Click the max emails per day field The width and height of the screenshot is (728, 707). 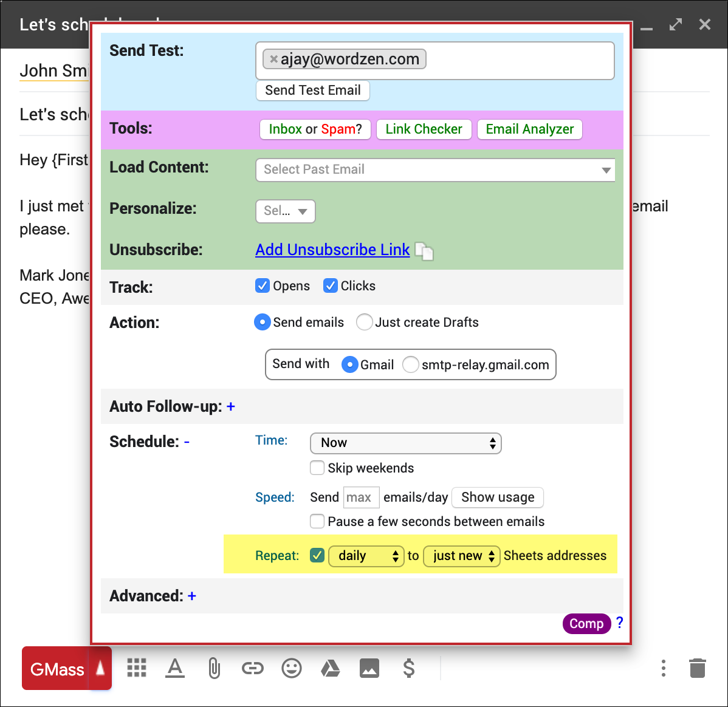coord(361,497)
